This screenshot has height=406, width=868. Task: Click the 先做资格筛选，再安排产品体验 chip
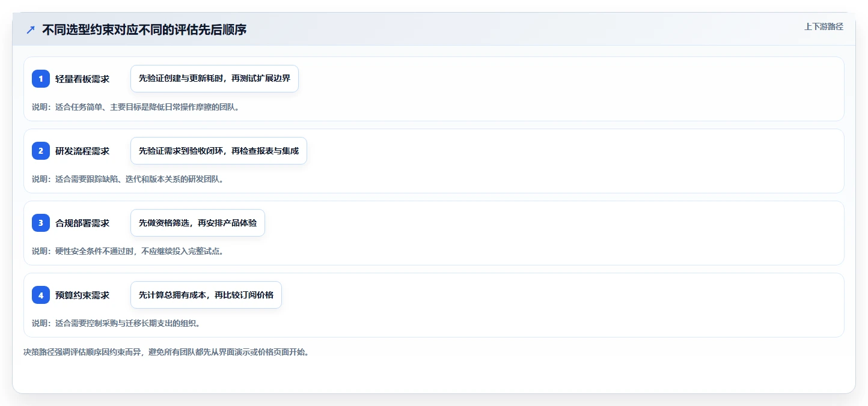click(198, 223)
